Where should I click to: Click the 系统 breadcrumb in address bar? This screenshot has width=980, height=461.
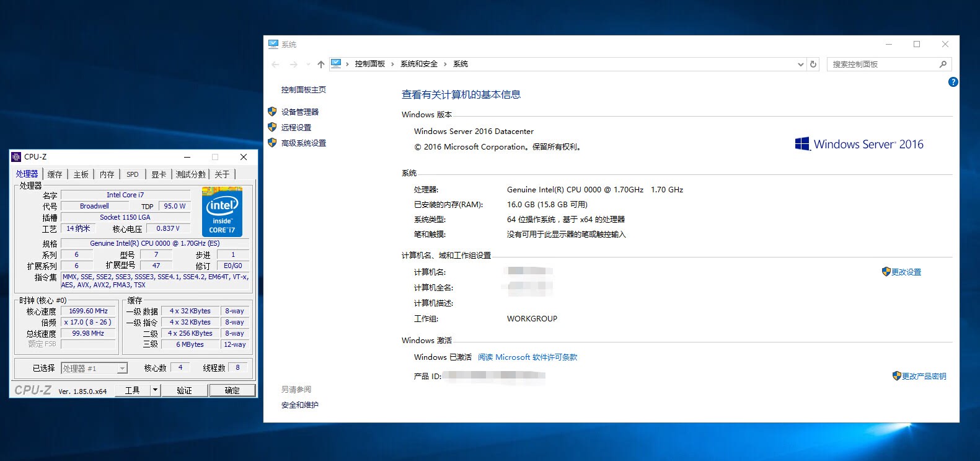click(x=461, y=64)
